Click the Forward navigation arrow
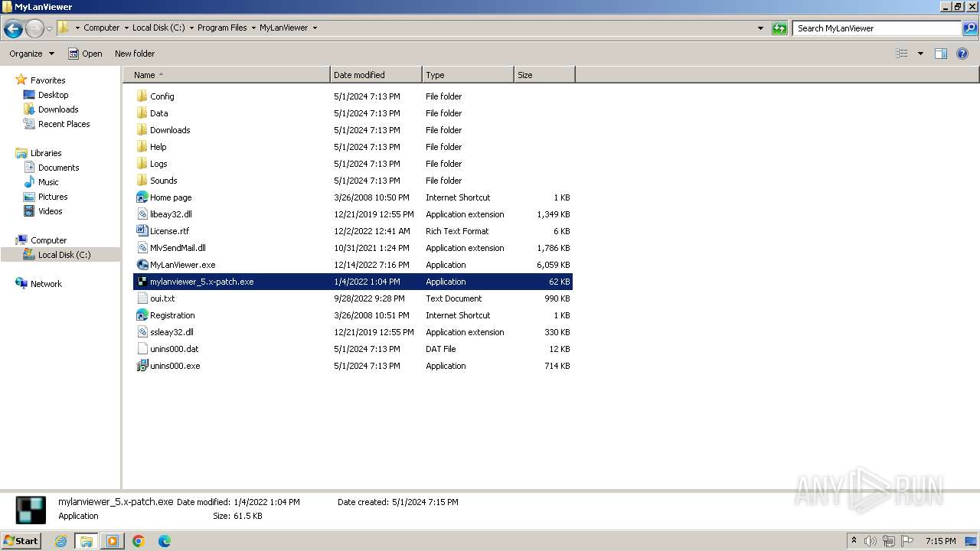The width and height of the screenshot is (980, 551). click(34, 29)
